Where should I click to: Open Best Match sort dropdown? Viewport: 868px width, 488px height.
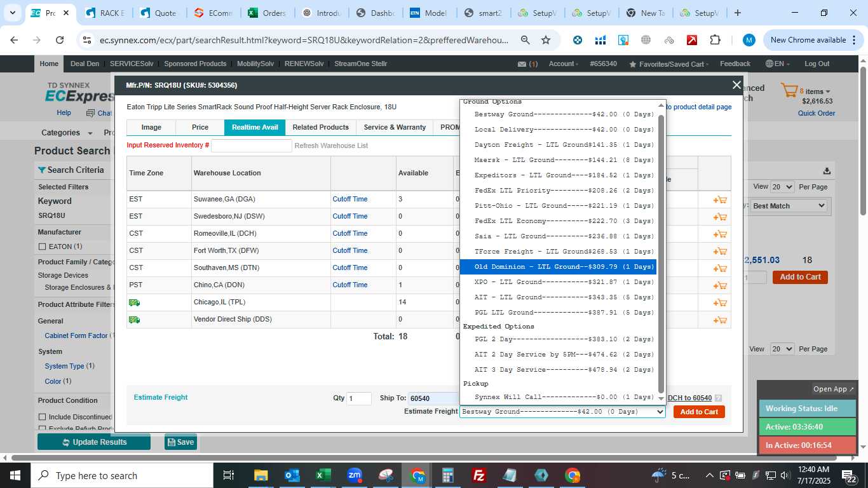pos(789,206)
